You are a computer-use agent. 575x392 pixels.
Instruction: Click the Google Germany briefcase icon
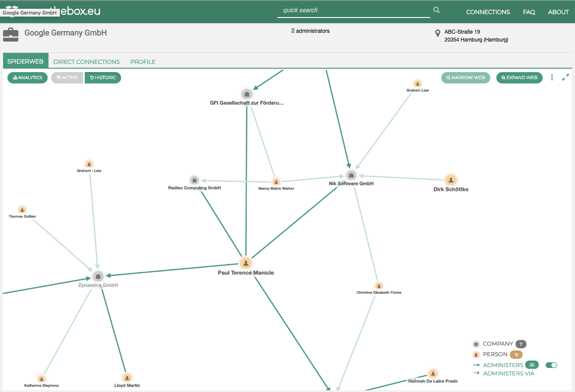pos(11,35)
